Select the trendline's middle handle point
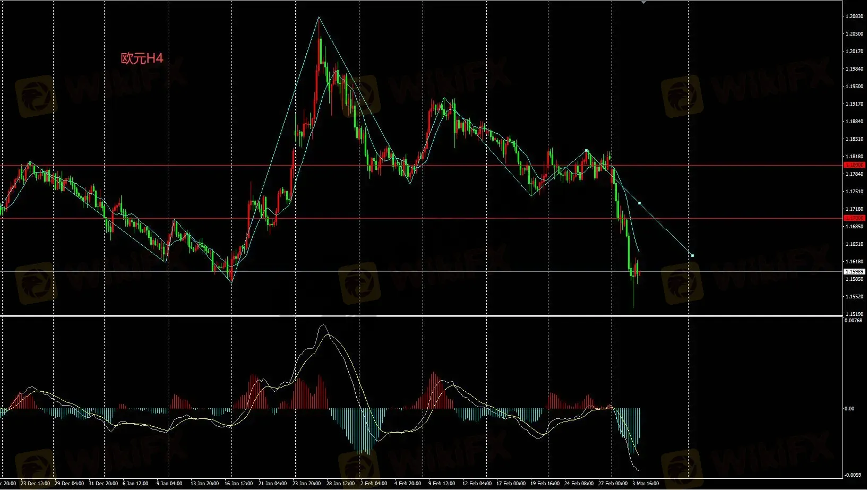The width and height of the screenshot is (868, 490). click(x=639, y=203)
